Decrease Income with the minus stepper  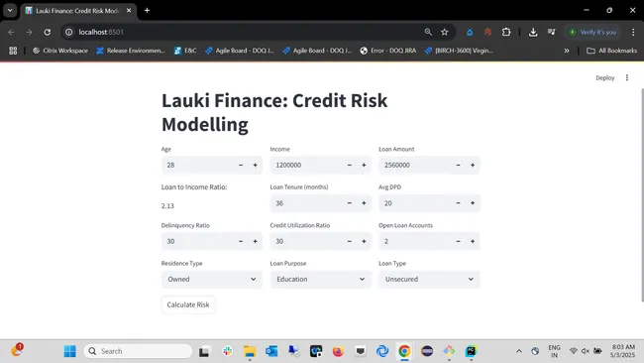tap(350, 165)
